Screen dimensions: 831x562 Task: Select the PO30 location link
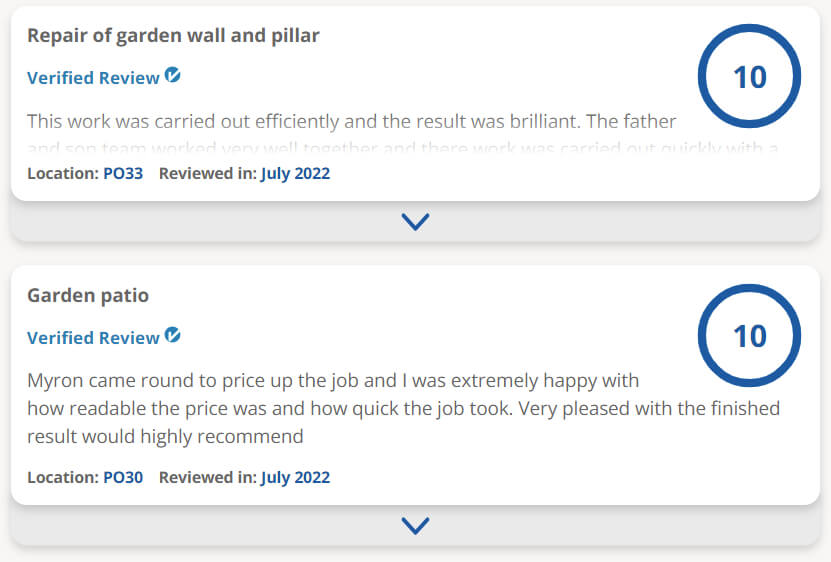pyautogui.click(x=123, y=477)
